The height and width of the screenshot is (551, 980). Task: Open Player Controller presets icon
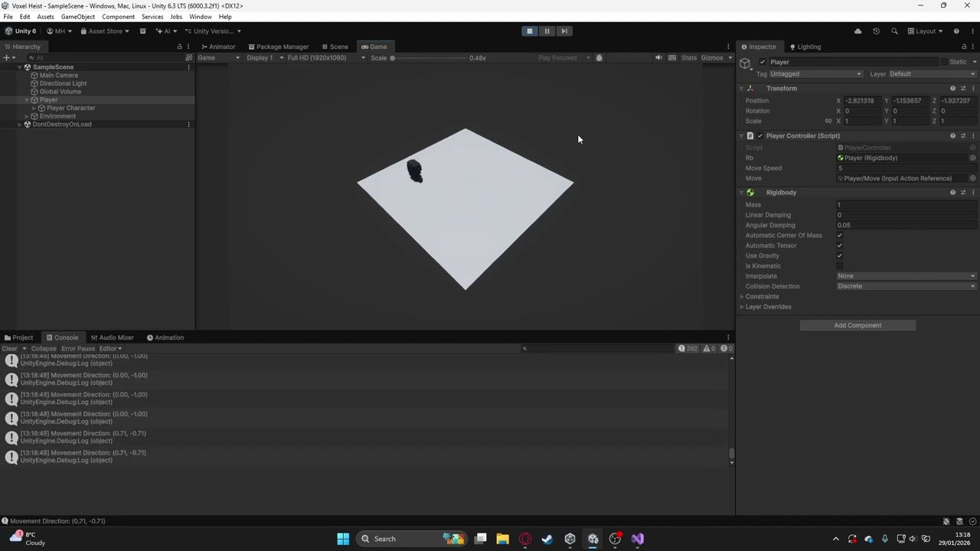963,135
